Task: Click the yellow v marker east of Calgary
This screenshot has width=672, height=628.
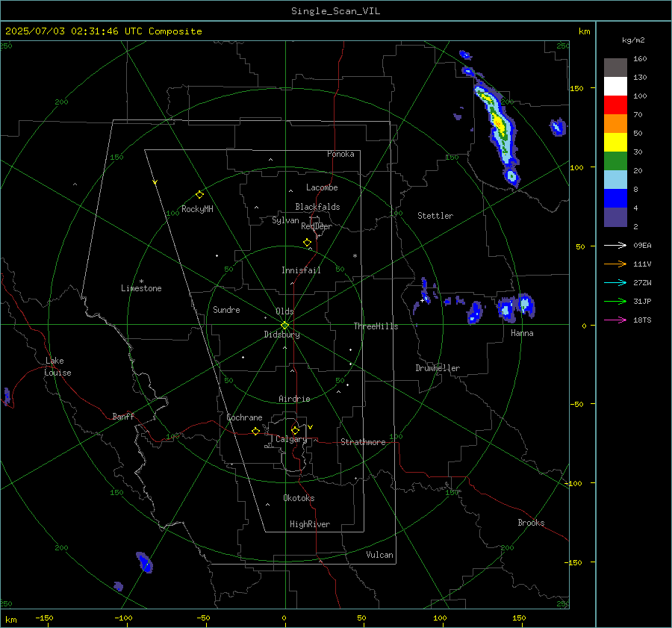Action: [x=310, y=427]
